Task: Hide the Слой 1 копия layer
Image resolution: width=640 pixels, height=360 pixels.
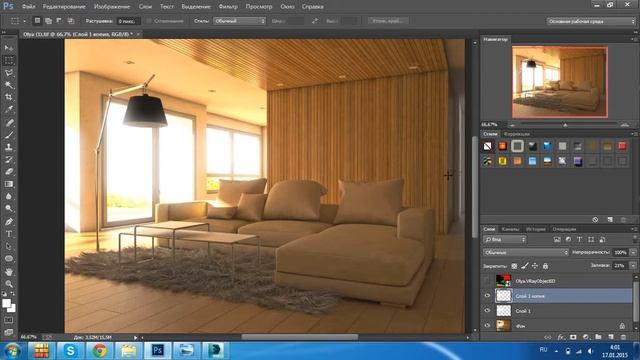Action: 487,296
